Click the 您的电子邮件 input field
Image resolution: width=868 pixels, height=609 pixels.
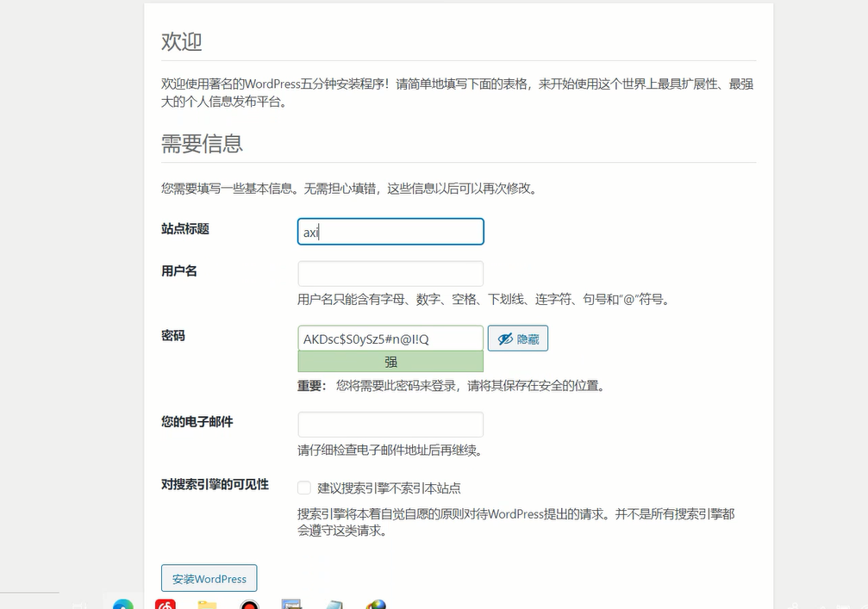pyautogui.click(x=390, y=425)
